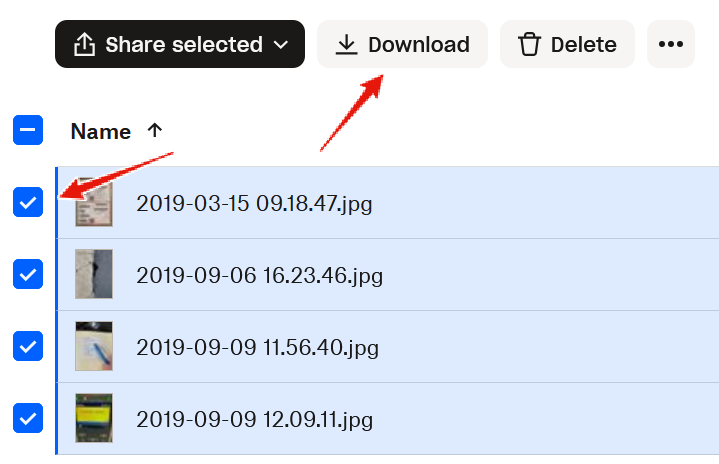This screenshot has width=719, height=464.
Task: Uncheck the 2019-03-15 09.18.47.jpg checkbox
Action: [28, 203]
